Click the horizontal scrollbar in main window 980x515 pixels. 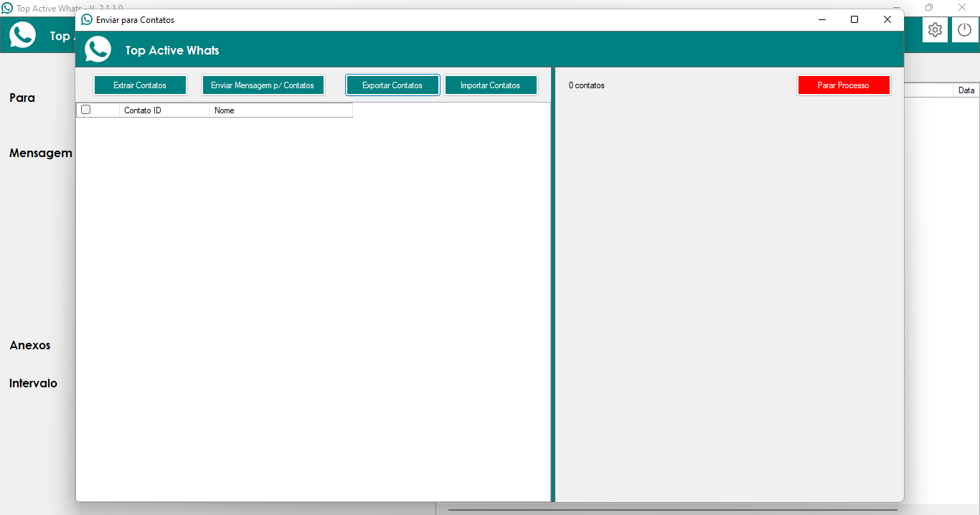tap(673, 510)
